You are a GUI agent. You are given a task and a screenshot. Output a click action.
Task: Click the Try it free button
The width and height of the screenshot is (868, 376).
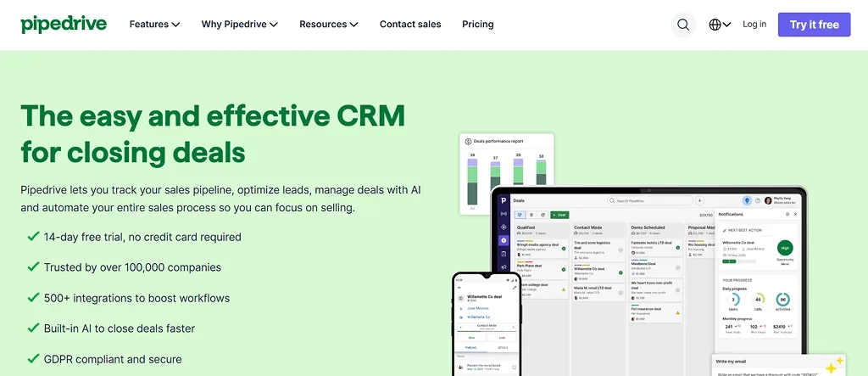815,25
